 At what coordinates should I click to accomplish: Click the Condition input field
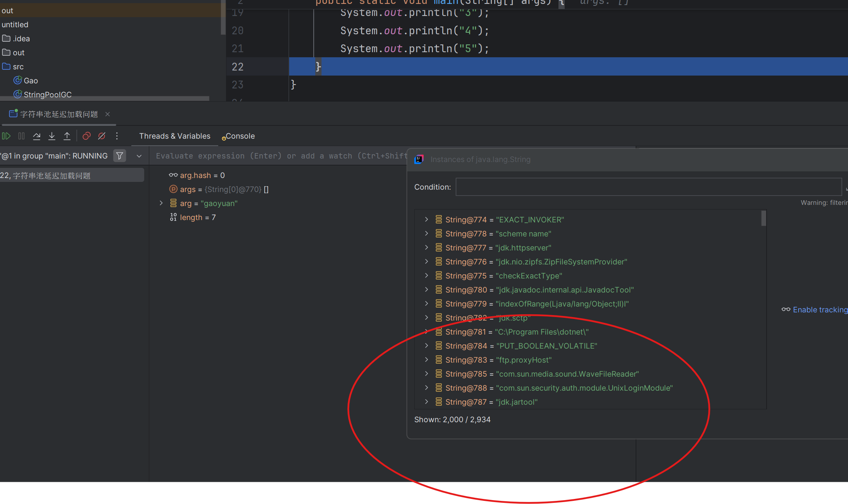pos(648,187)
